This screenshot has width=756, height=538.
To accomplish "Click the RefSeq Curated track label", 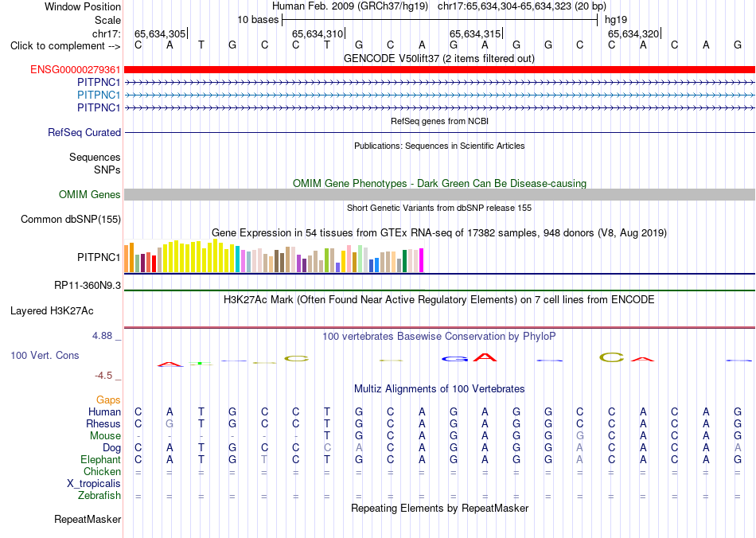I will pyautogui.click(x=84, y=133).
